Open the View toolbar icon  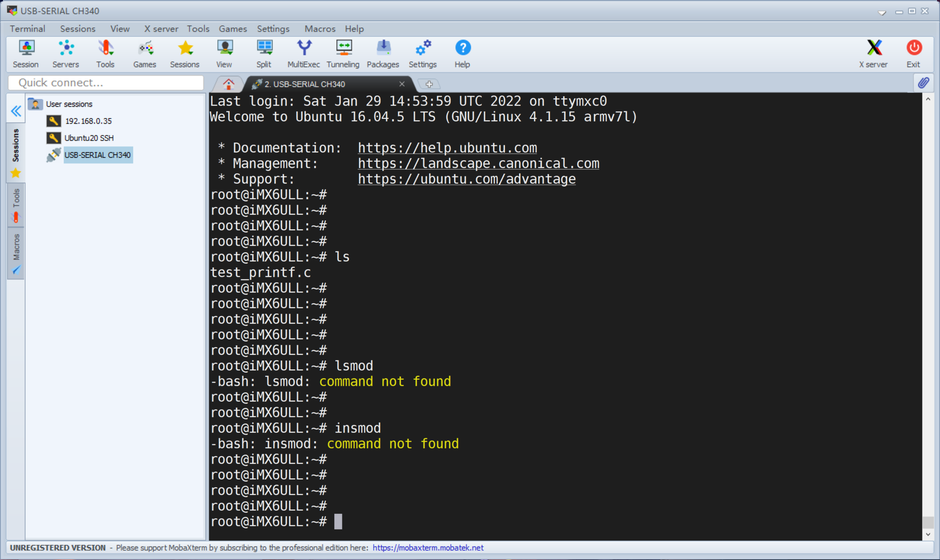pos(224,54)
